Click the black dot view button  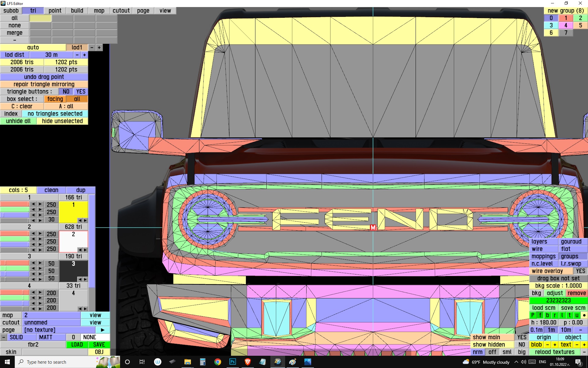click(584, 315)
